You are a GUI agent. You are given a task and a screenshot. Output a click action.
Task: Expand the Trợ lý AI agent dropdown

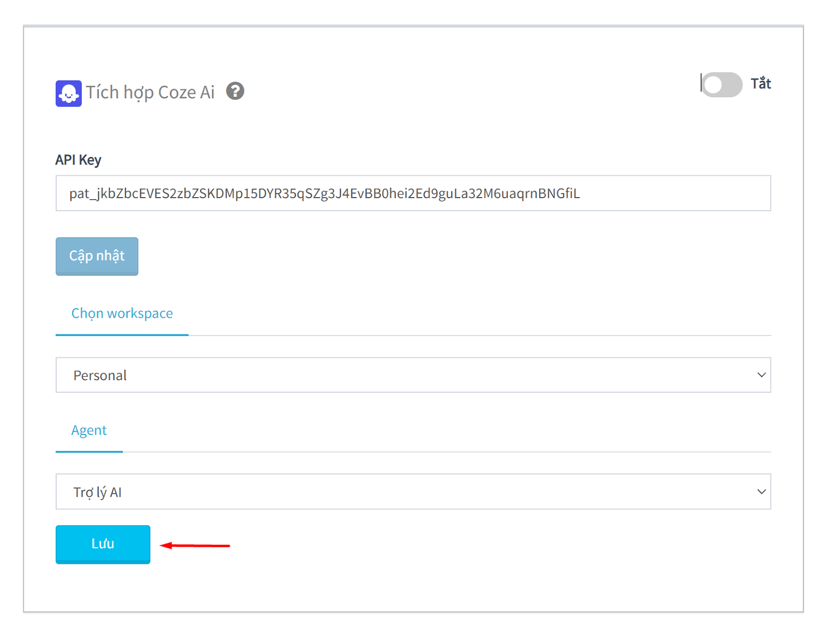tap(413, 492)
